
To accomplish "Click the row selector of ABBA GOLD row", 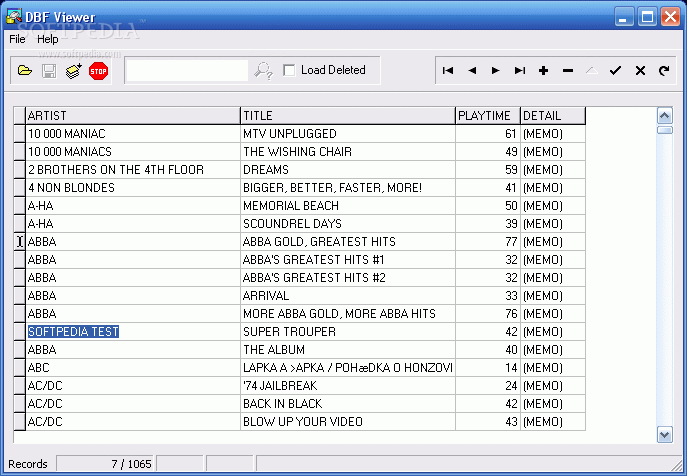I will click(19, 242).
